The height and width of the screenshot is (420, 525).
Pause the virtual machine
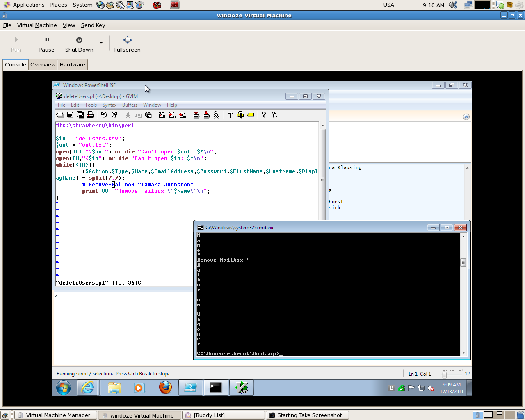(47, 44)
